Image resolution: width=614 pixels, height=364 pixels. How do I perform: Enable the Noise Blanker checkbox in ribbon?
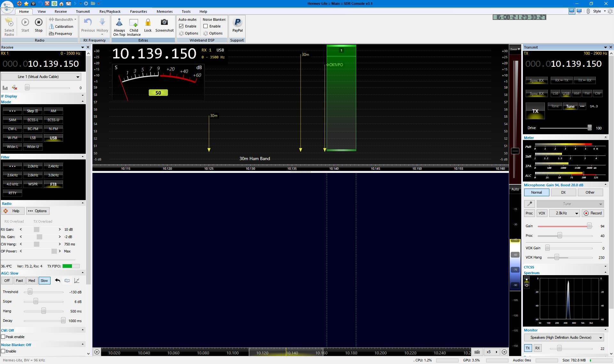(x=206, y=26)
